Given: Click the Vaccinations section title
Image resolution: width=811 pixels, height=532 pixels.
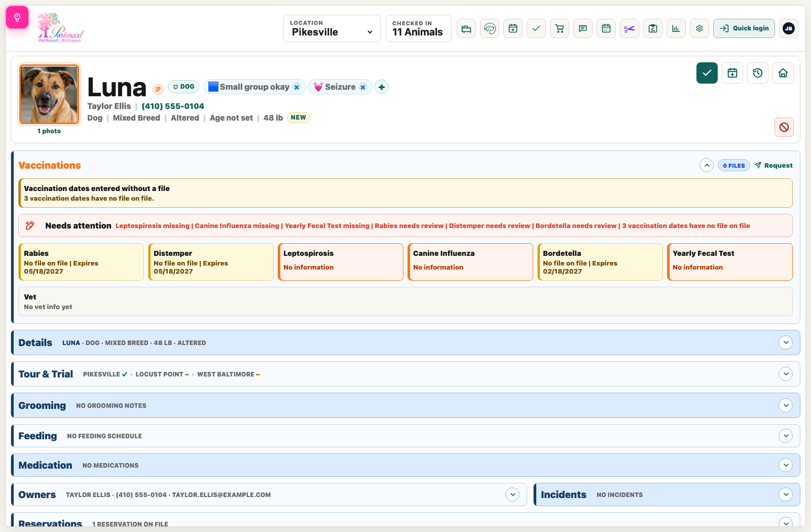Looking at the screenshot, I should (50, 166).
